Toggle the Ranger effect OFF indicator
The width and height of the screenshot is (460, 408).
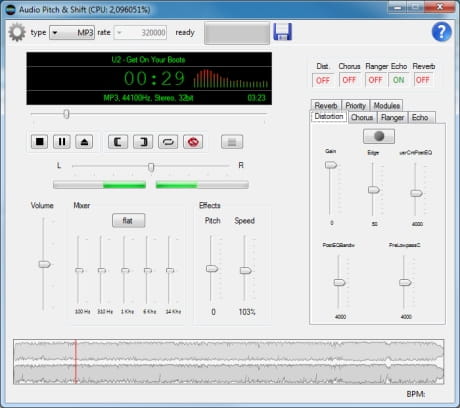click(375, 80)
